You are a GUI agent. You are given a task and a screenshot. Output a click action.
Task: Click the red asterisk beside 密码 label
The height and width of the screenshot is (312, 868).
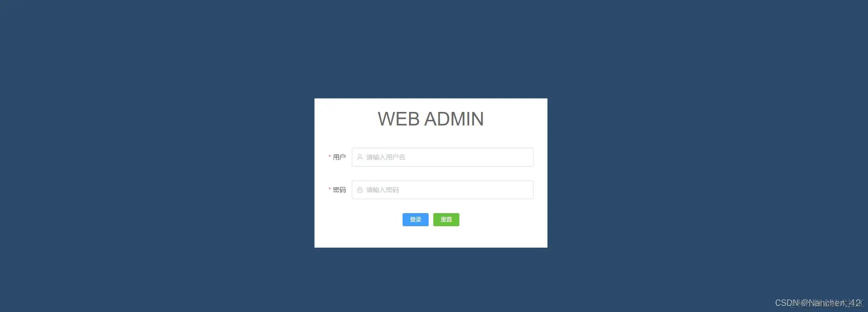[330, 190]
